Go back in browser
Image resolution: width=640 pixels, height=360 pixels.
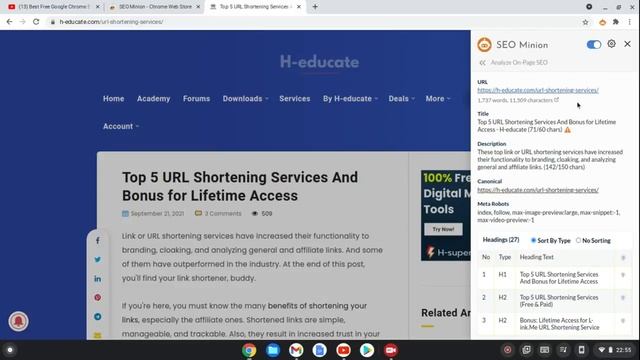pyautogui.click(x=9, y=22)
